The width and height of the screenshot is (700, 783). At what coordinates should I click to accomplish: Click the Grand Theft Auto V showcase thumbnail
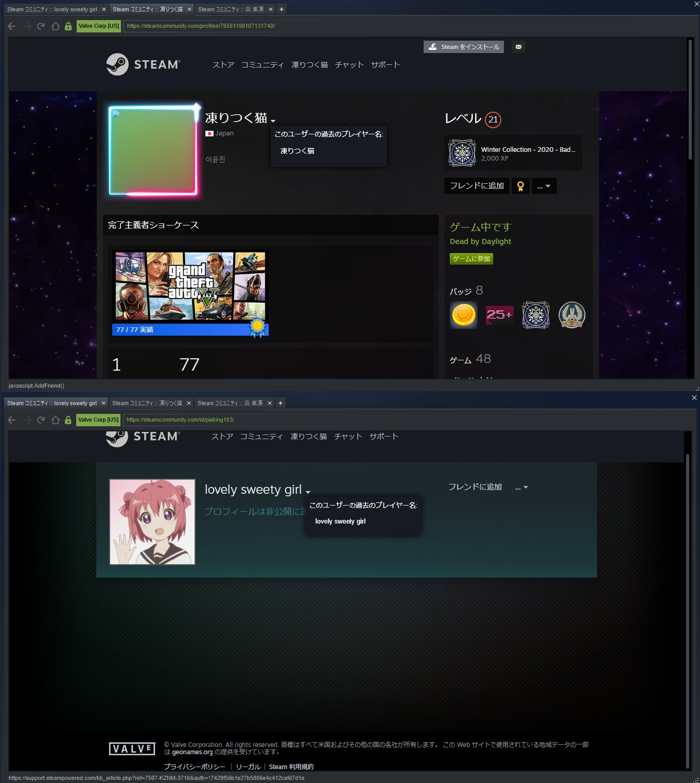190,287
